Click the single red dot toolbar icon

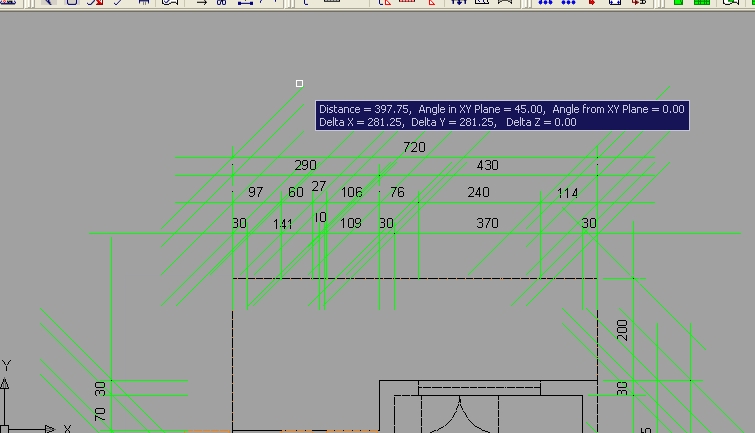click(x=592, y=3)
